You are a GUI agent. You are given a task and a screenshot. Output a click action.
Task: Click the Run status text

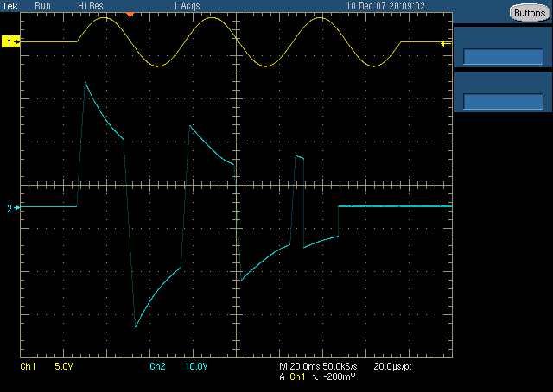click(42, 6)
